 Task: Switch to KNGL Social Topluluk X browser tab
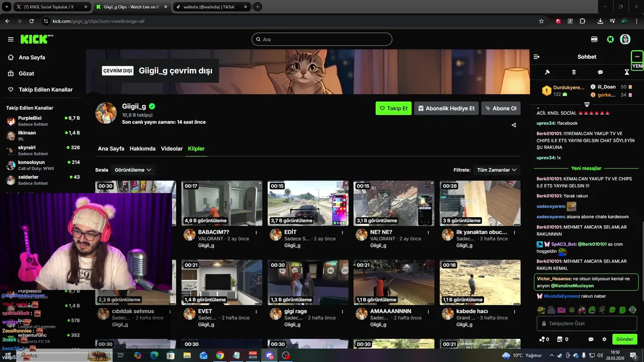pos(52,7)
